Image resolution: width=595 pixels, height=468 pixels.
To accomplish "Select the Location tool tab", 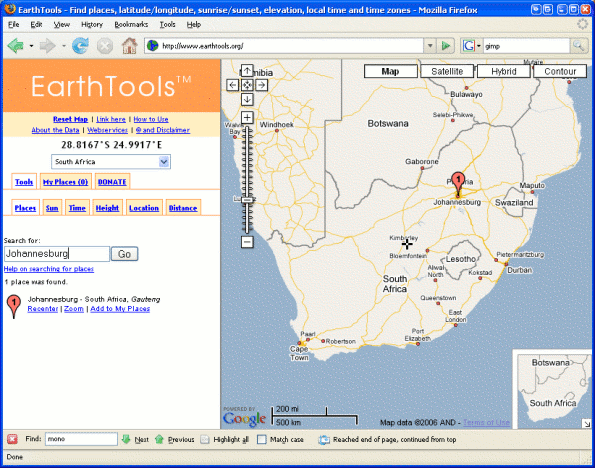I will click(x=144, y=208).
